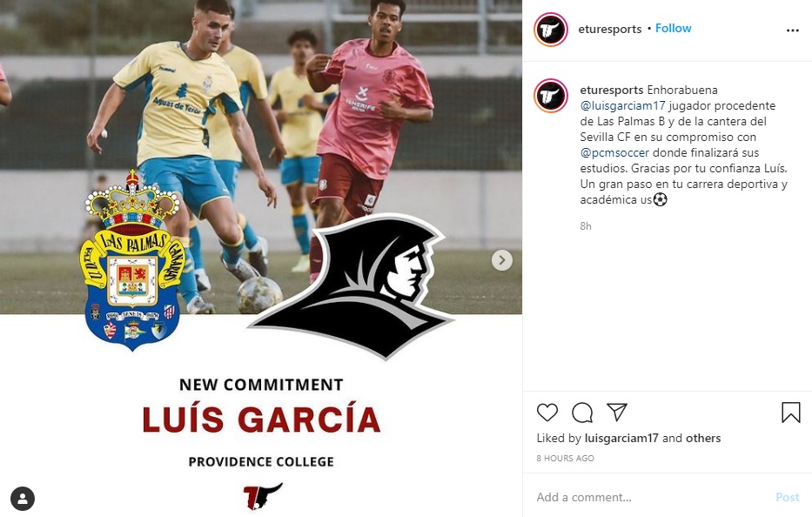Share the post with the paper plane icon
This screenshot has height=517, width=812.
pyautogui.click(x=617, y=412)
